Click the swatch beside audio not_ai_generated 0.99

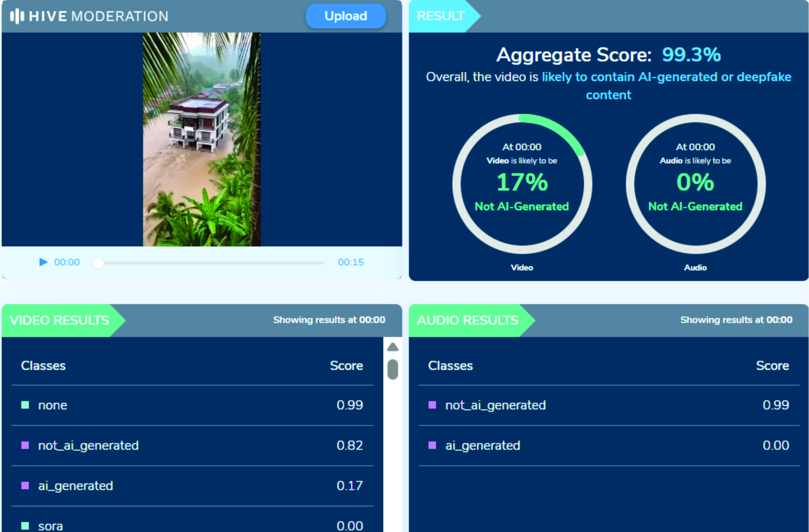(432, 405)
